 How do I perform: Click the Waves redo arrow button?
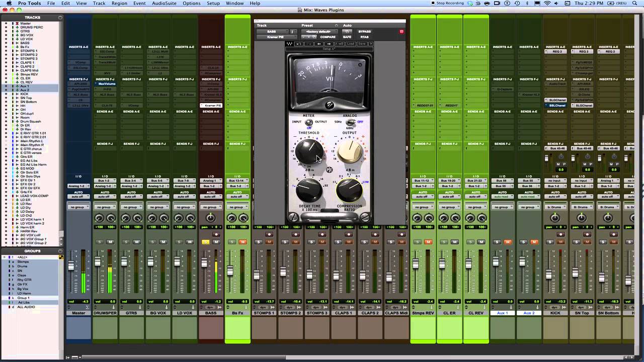tap(308, 44)
